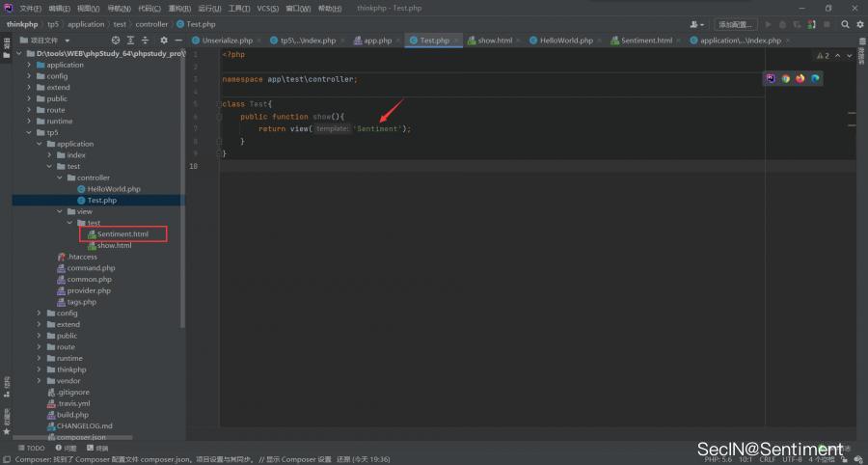
Task: Open the TODO tool window
Action: 31,448
